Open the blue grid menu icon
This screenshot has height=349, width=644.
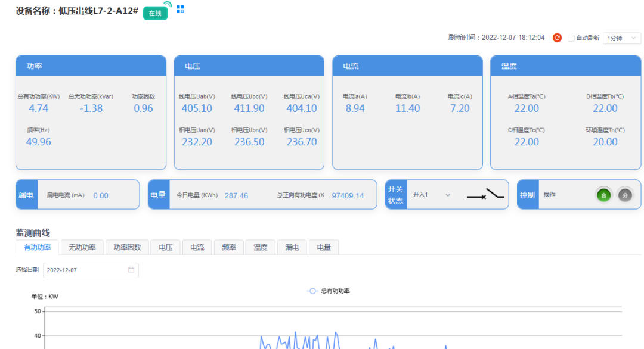coord(180,9)
